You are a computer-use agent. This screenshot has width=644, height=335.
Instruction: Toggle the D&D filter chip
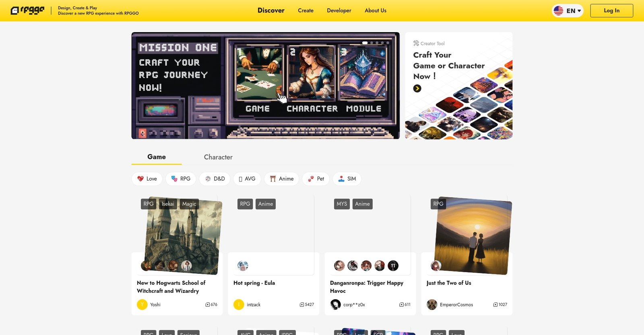tap(215, 179)
